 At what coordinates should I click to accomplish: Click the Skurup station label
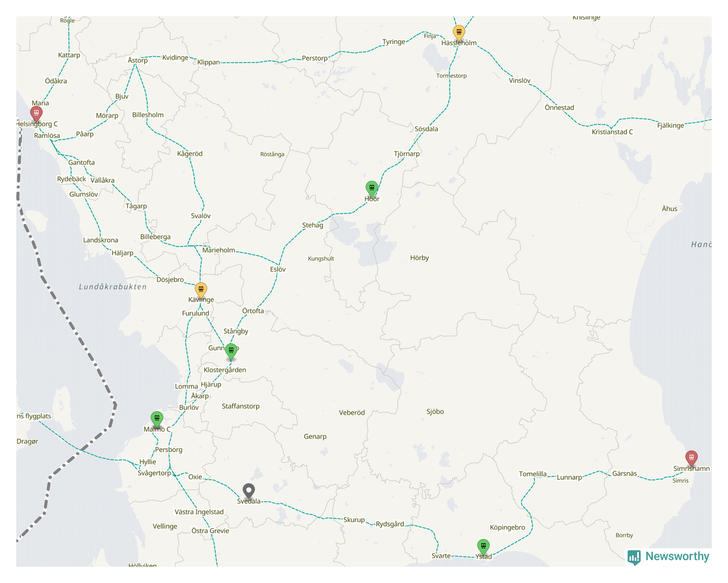[x=354, y=520]
